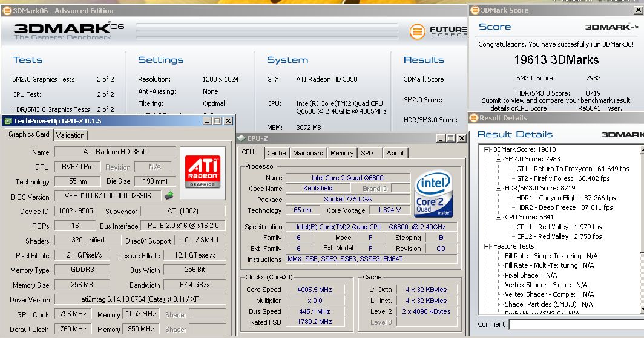
Task: Select Vertex Shader - Simple row
Action: (546, 285)
